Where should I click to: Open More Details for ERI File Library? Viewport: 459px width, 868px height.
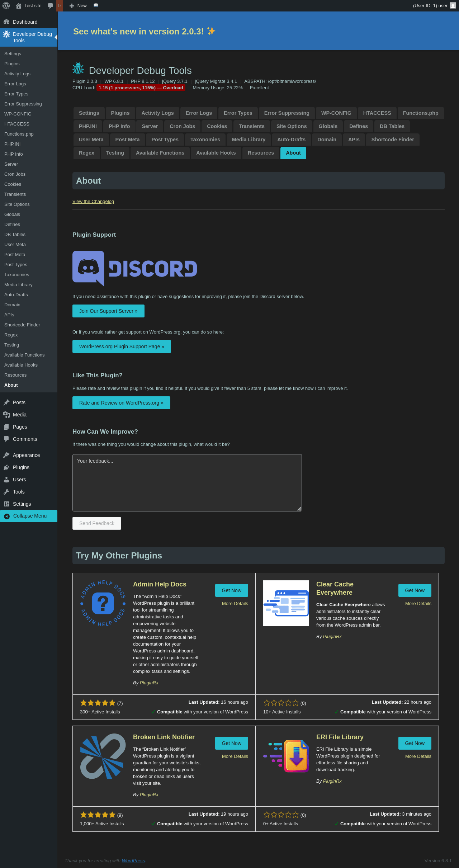[418, 756]
